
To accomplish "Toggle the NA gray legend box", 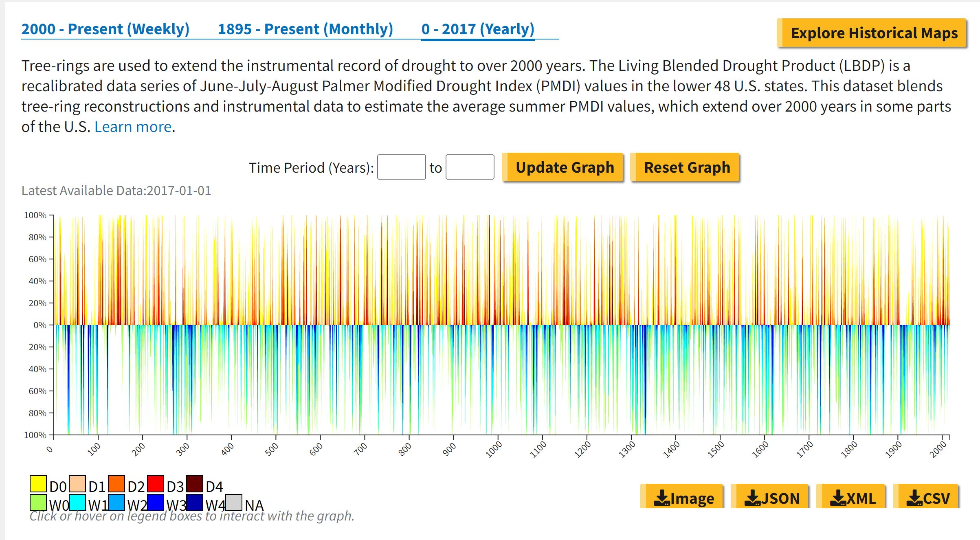I will tap(234, 503).
